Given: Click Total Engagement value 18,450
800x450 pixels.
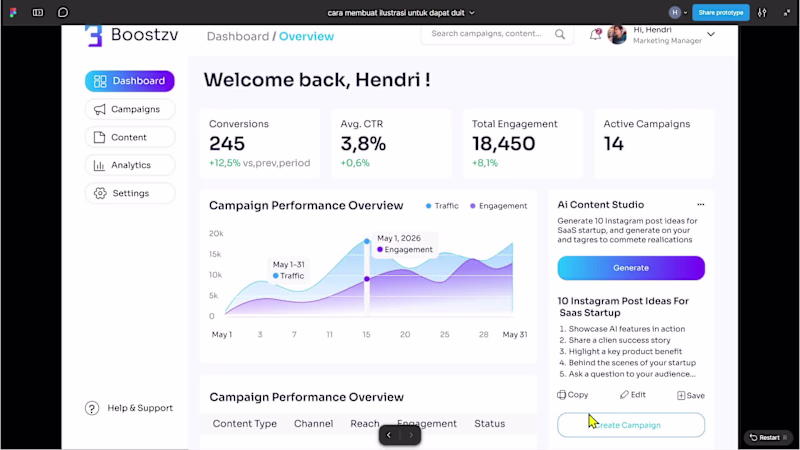Looking at the screenshot, I should point(503,144).
